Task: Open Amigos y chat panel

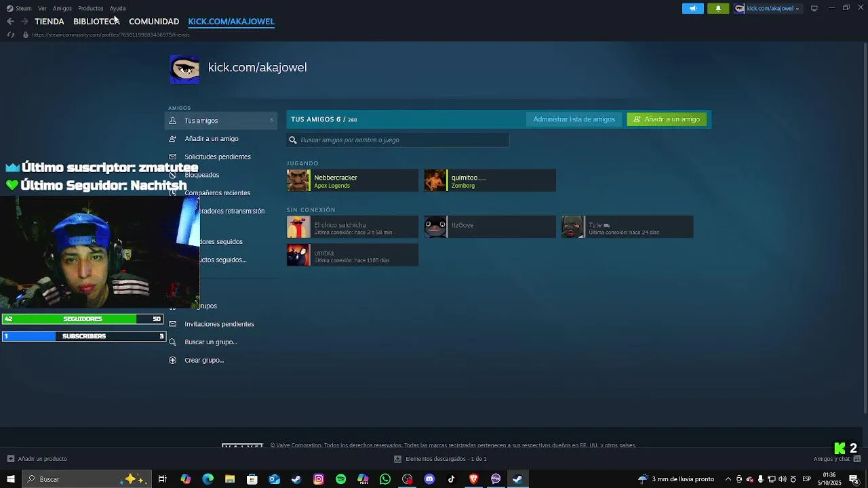Action: tap(832, 459)
